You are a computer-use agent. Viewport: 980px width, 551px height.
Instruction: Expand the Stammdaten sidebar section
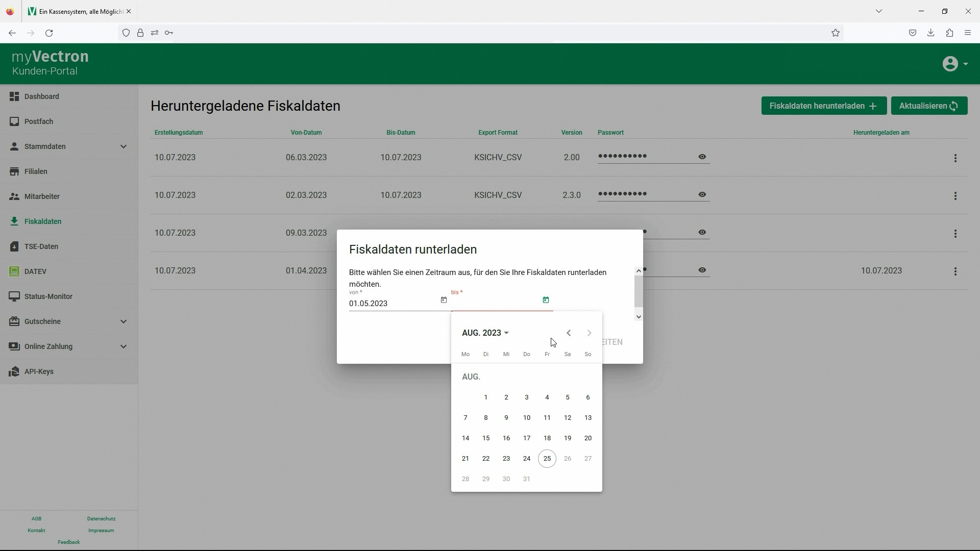click(x=123, y=147)
